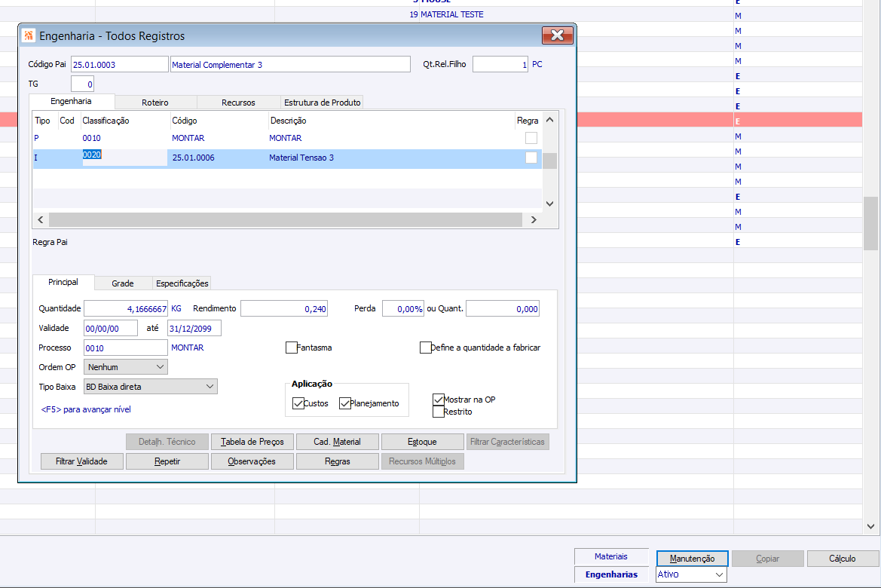
Task: Toggle Mostrar na OP checkbox
Action: point(439,399)
